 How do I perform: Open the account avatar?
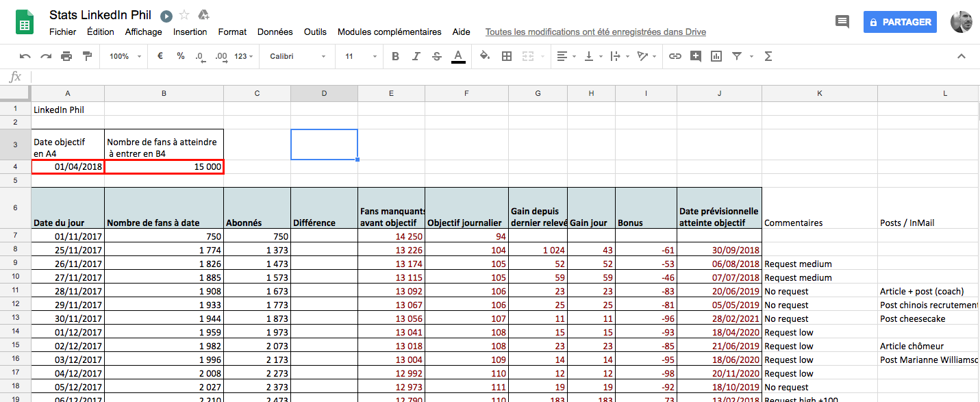coord(962,22)
